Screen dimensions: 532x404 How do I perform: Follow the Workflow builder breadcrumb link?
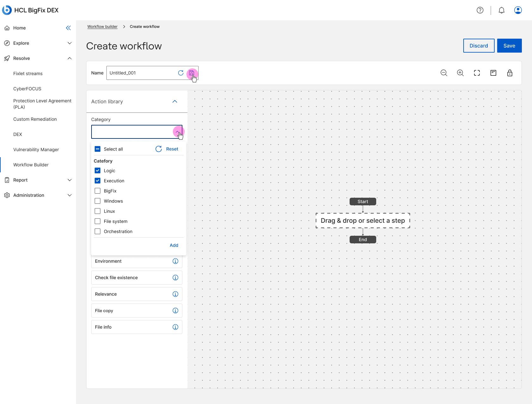[x=102, y=27]
